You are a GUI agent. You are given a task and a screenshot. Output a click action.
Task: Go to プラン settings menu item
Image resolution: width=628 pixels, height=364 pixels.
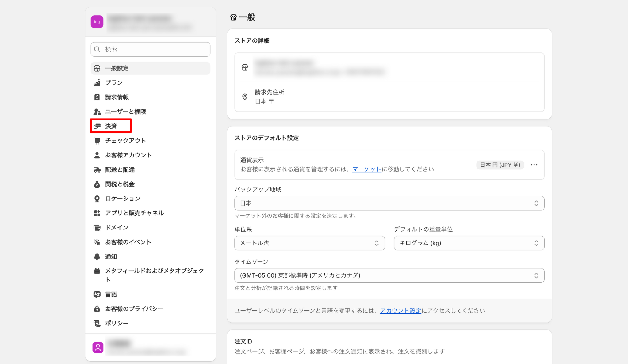(x=114, y=83)
